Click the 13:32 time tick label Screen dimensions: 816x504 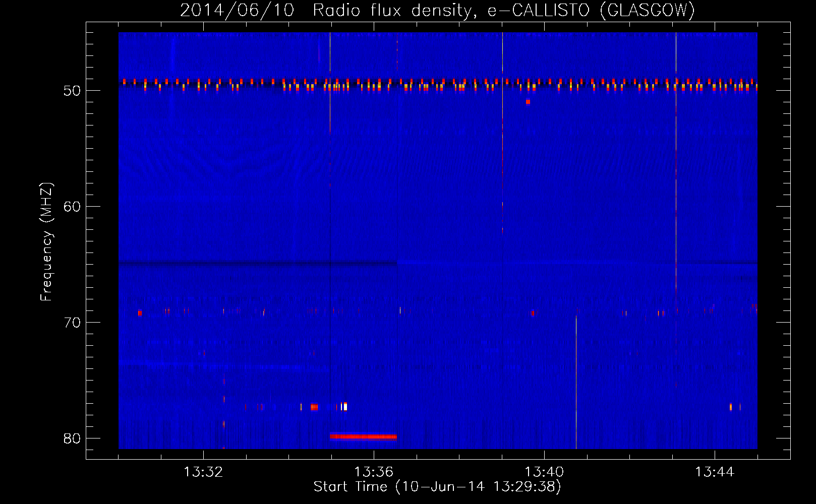tap(203, 472)
